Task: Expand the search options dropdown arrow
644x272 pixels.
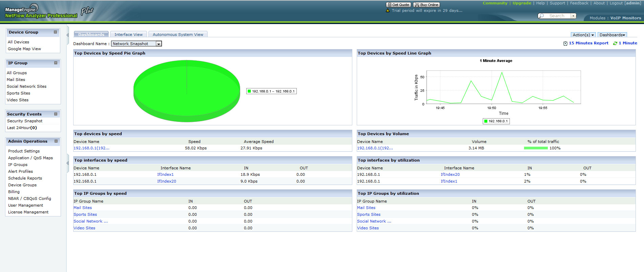Action: [x=573, y=16]
